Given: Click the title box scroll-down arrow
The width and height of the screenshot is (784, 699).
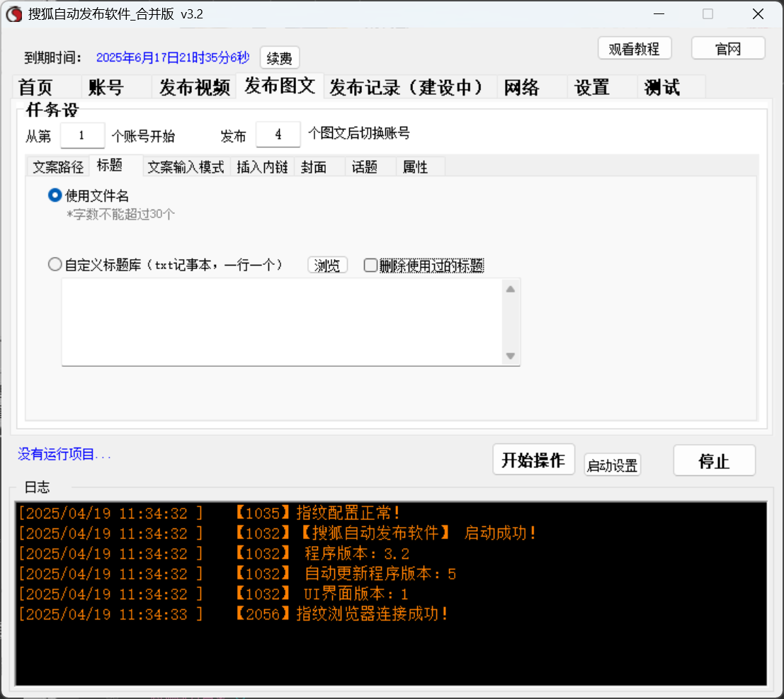Looking at the screenshot, I should 511,356.
